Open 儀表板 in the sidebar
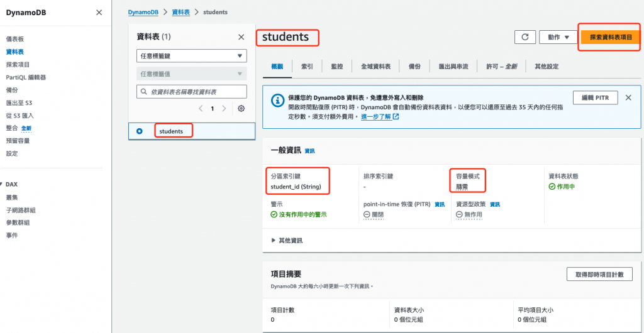This screenshot has height=333, width=644. pos(15,39)
